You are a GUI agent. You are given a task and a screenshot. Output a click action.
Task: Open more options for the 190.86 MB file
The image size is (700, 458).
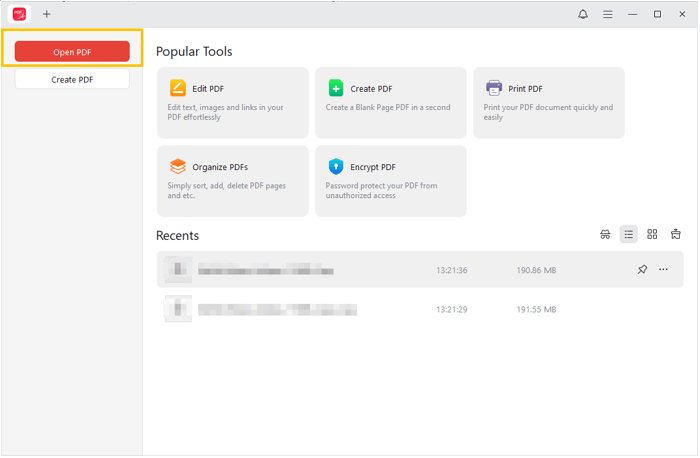pyautogui.click(x=663, y=270)
